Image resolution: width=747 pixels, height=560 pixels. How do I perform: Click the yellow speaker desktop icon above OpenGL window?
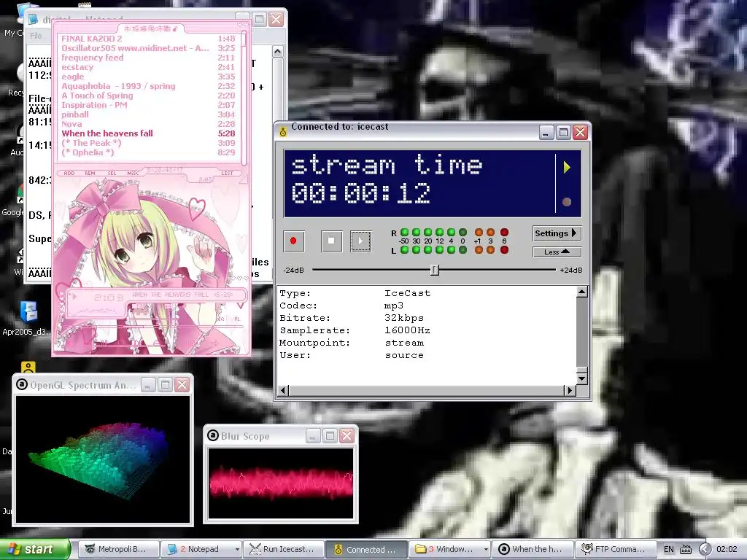(x=28, y=367)
